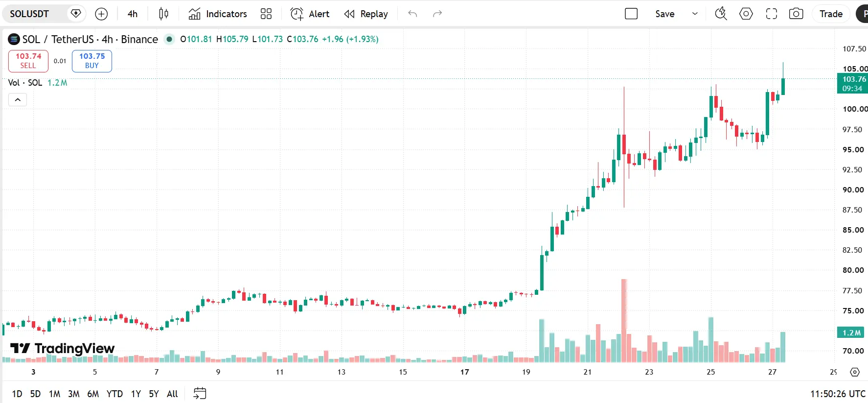The width and height of the screenshot is (868, 403).
Task: Toggle the market status green dot
Action: [169, 39]
